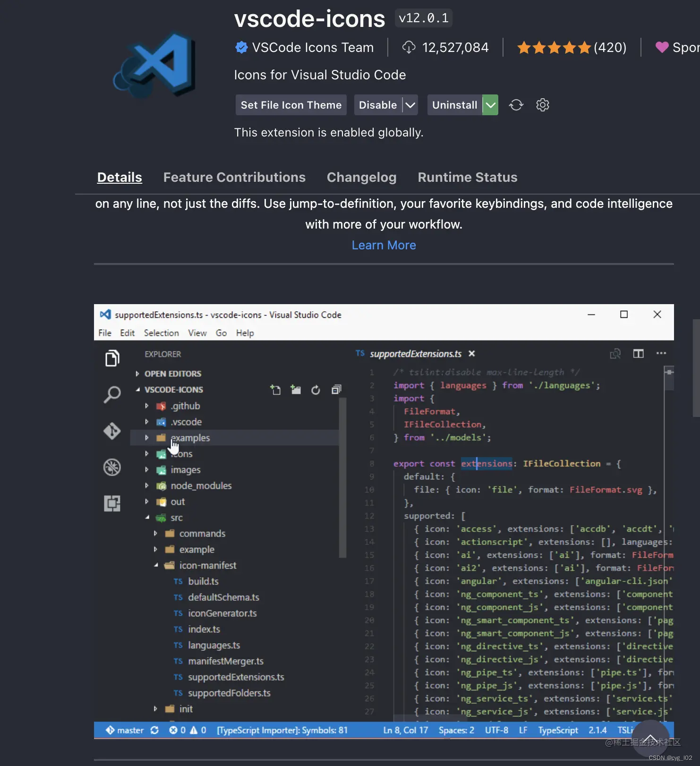Screen dimensions: 700x766
Task: Open the Help menu
Action: [245, 333]
